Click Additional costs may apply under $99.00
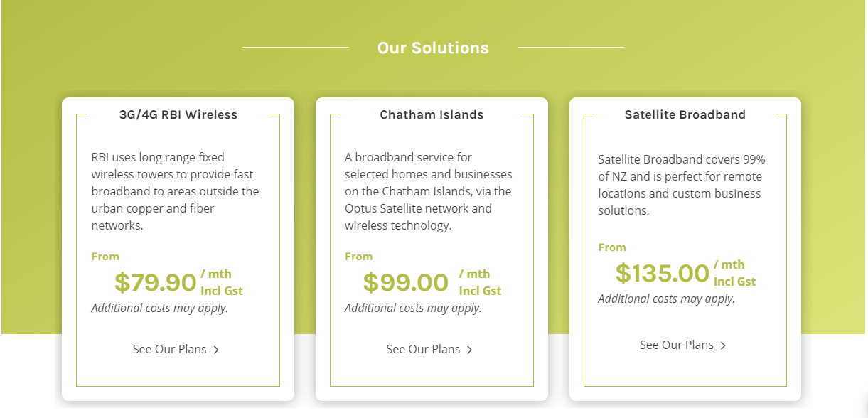 [x=413, y=308]
